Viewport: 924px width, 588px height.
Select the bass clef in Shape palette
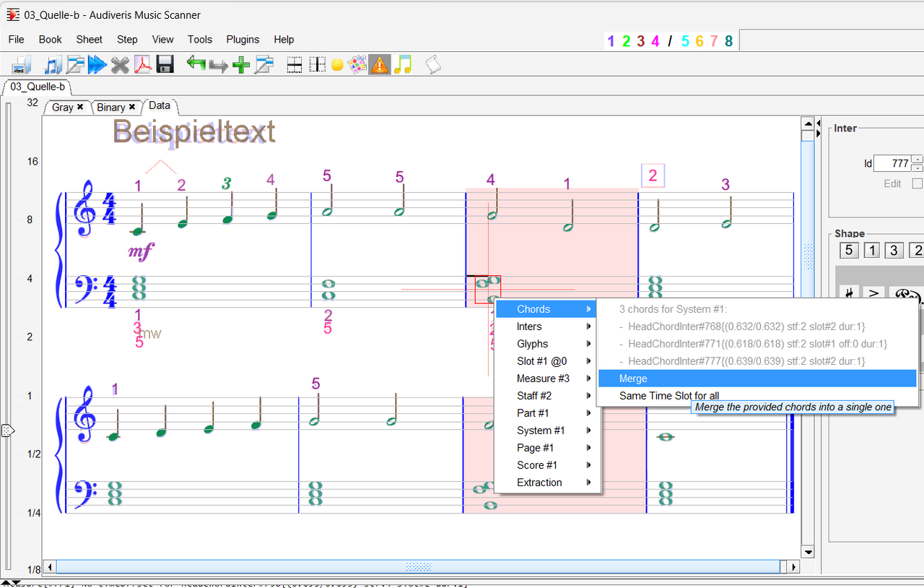[x=905, y=293]
